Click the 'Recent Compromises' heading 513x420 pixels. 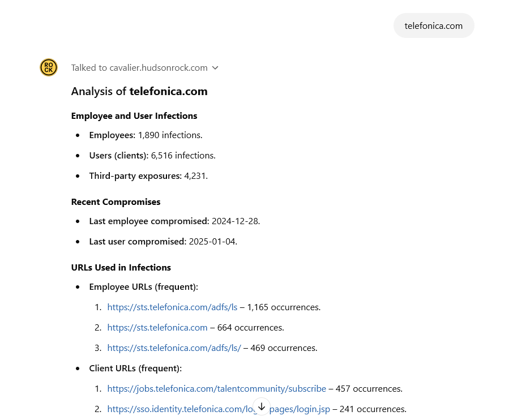pos(116,202)
